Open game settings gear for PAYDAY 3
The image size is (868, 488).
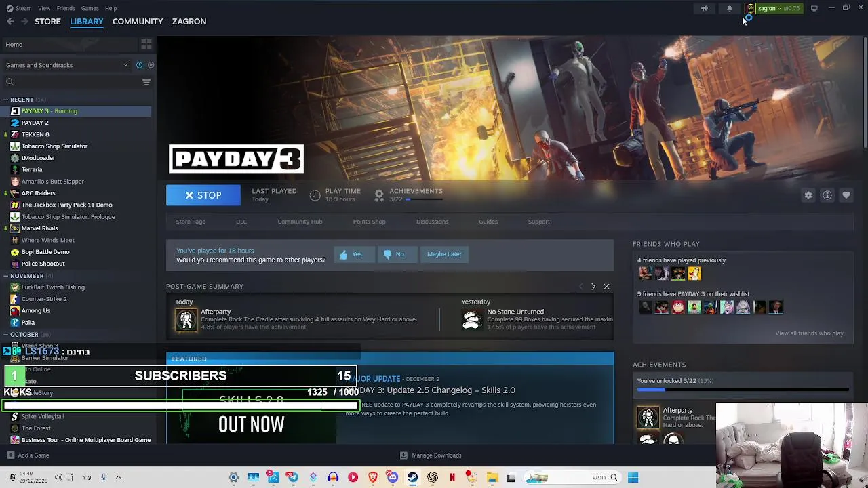tap(808, 195)
